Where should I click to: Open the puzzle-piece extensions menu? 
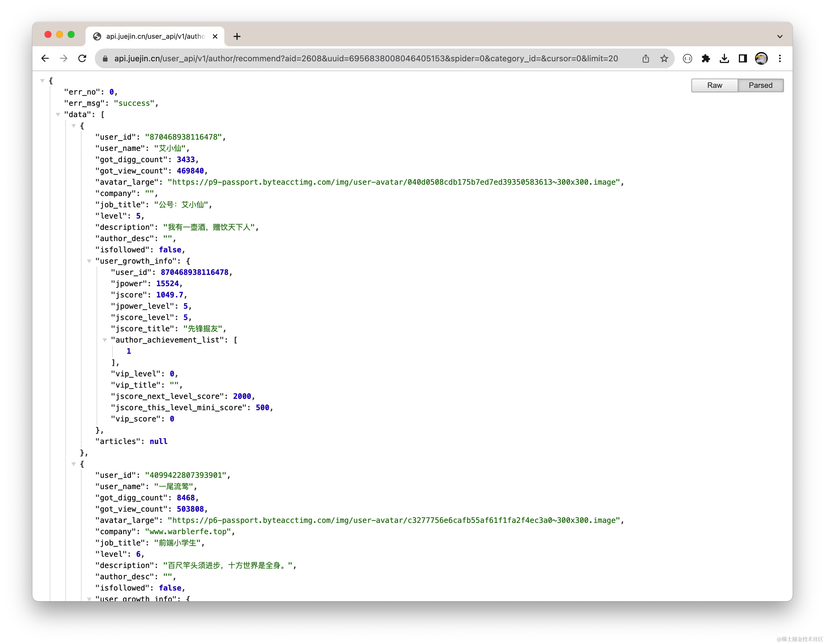coord(706,59)
